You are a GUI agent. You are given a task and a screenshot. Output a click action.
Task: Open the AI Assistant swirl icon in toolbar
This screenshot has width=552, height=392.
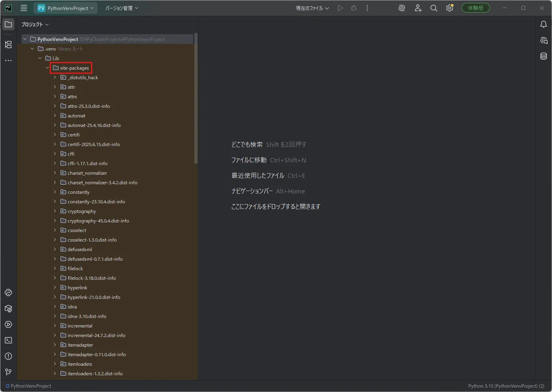(402, 8)
